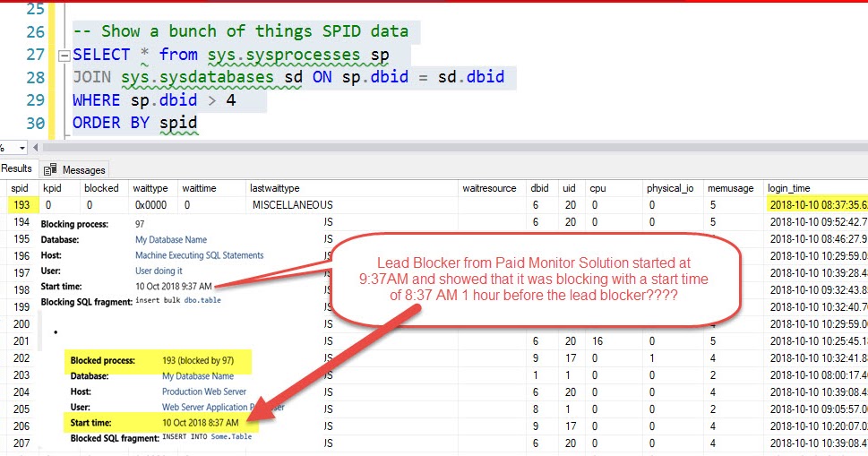
Task: Click the scrollbar left arrow
Action: pos(36,148)
